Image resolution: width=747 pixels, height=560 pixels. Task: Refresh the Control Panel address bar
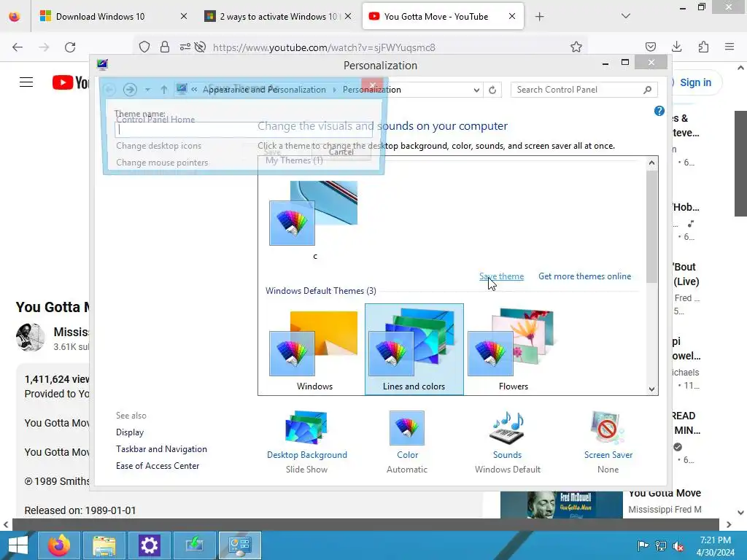pos(492,90)
